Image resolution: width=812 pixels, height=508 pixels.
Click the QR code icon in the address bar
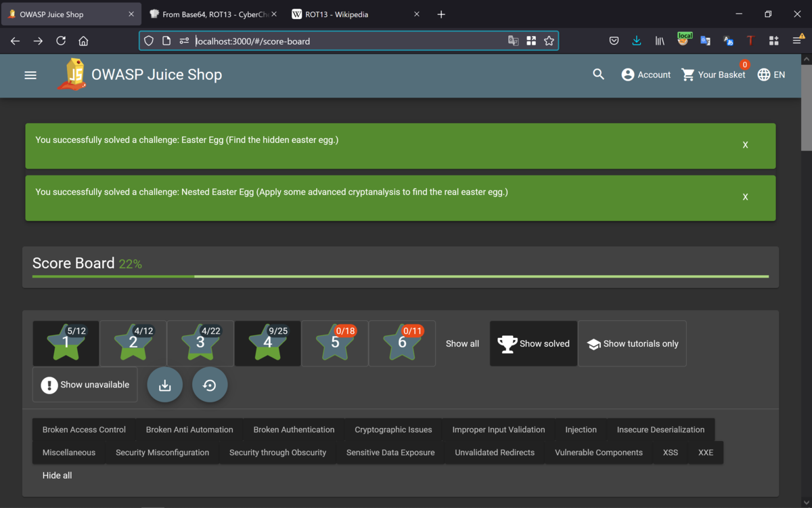point(531,41)
